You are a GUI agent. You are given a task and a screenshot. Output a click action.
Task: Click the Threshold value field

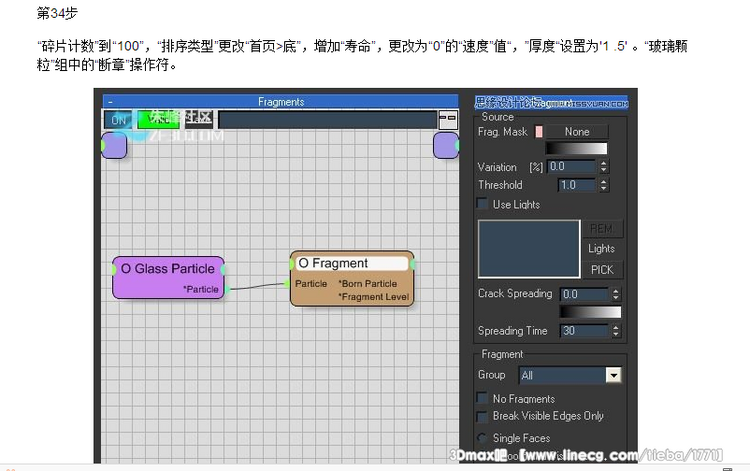click(x=577, y=185)
